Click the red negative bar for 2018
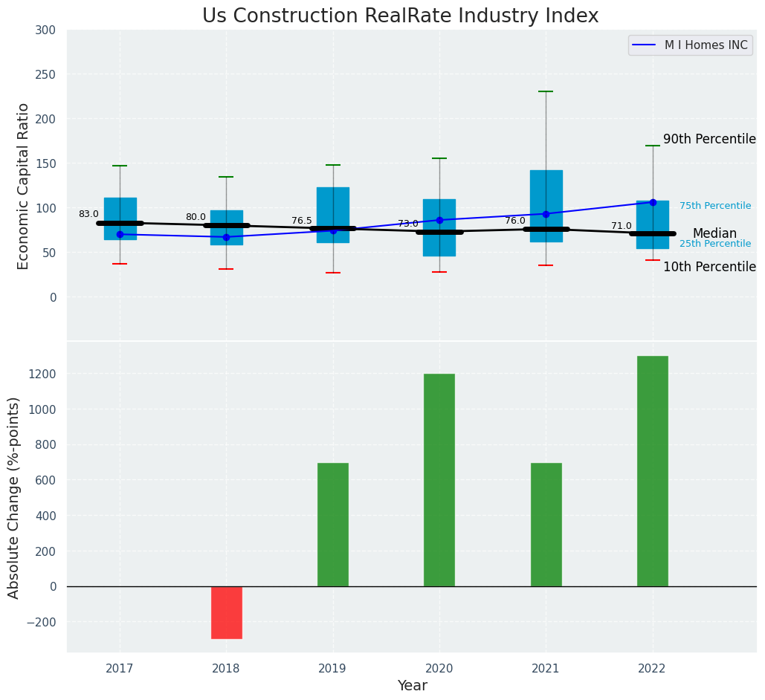 227,612
